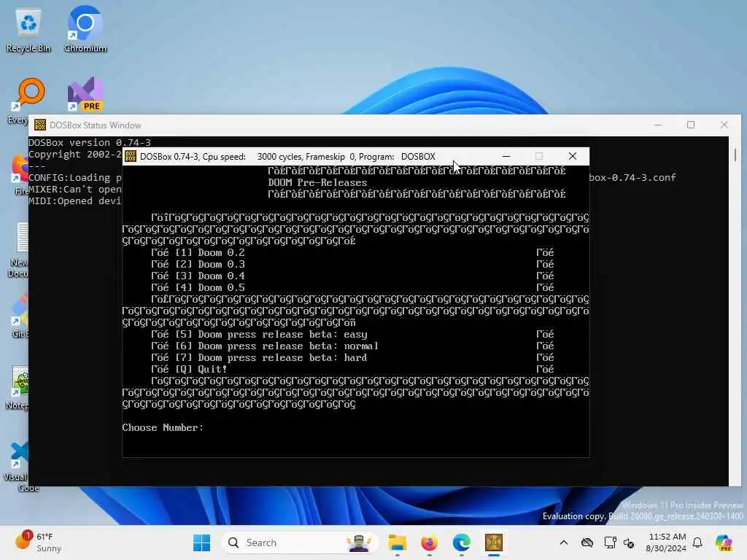Open the Chromium desktop shortcut
747x560 pixels.
pos(85,29)
